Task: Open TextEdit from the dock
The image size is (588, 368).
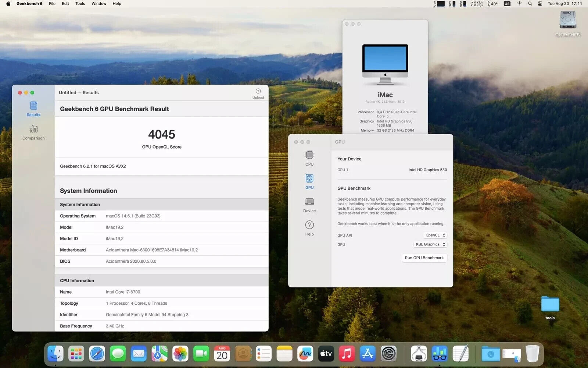Action: [460, 354]
